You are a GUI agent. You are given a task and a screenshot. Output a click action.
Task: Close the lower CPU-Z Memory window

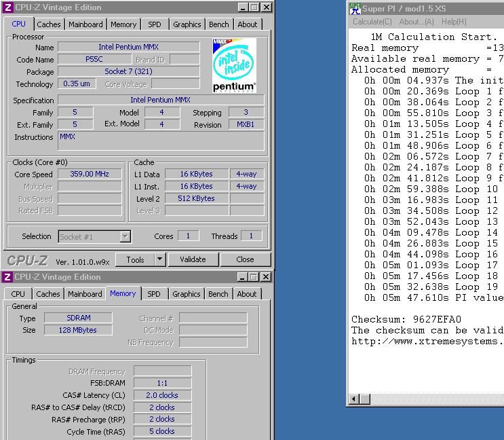tap(265, 277)
